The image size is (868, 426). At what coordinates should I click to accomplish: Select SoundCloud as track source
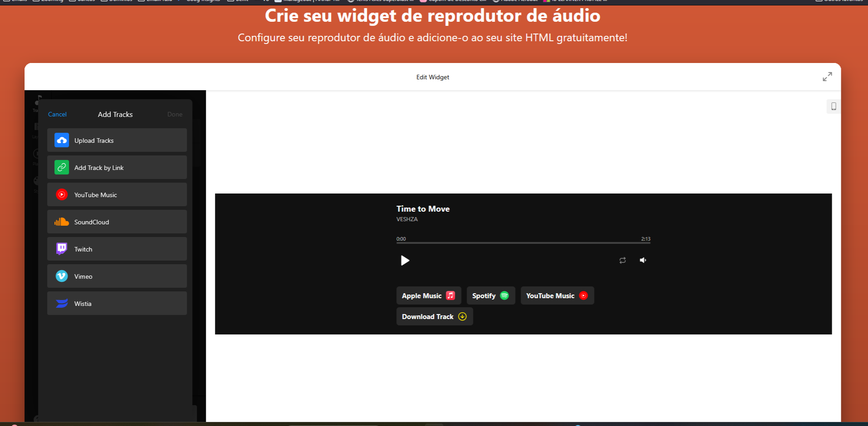coord(117,222)
